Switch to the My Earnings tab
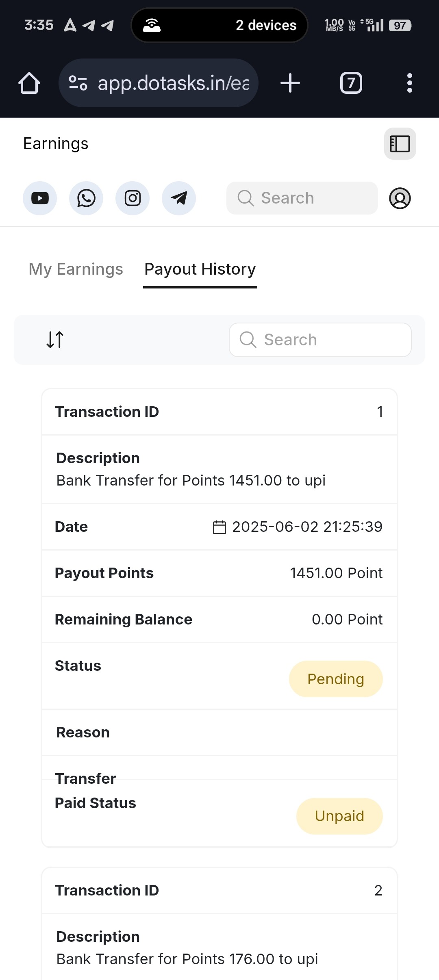The height and width of the screenshot is (980, 439). tap(76, 269)
